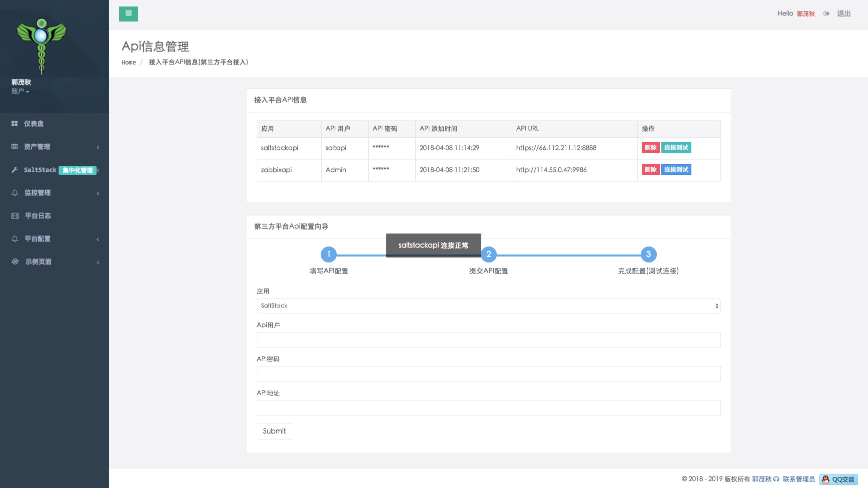Click wizard step 1 circle
The image size is (868, 488).
tap(328, 254)
